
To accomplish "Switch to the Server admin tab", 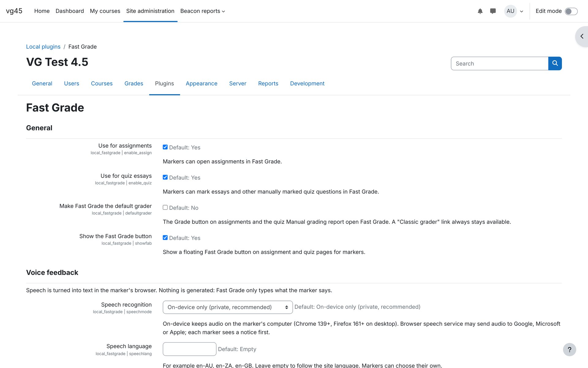I will (x=238, y=83).
